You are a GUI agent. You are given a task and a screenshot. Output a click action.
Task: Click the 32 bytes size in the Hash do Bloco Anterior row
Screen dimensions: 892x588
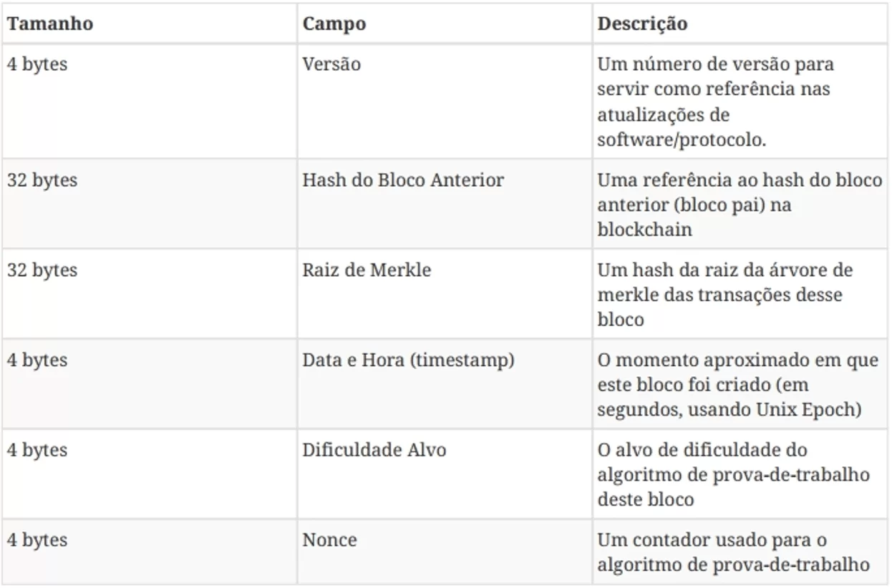point(42,180)
